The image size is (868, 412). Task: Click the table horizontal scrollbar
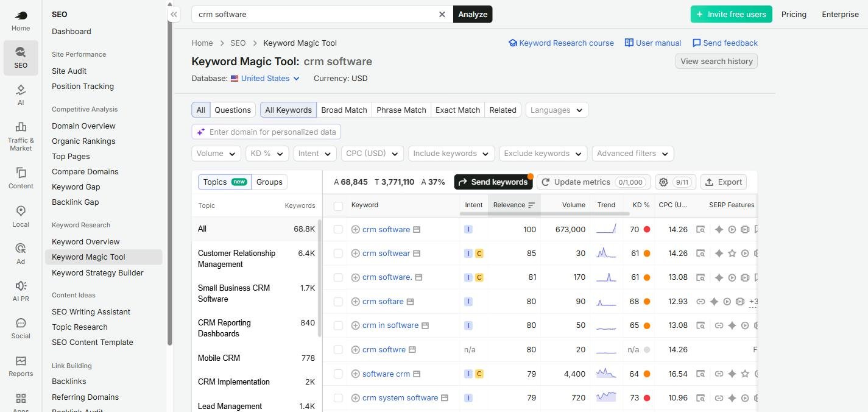point(545,214)
